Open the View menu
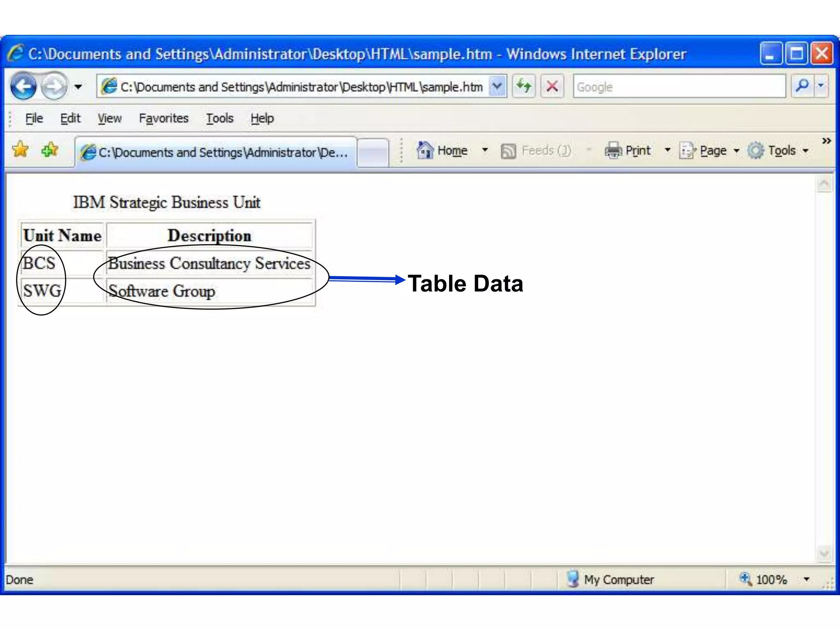This screenshot has height=630, width=840. (110, 118)
